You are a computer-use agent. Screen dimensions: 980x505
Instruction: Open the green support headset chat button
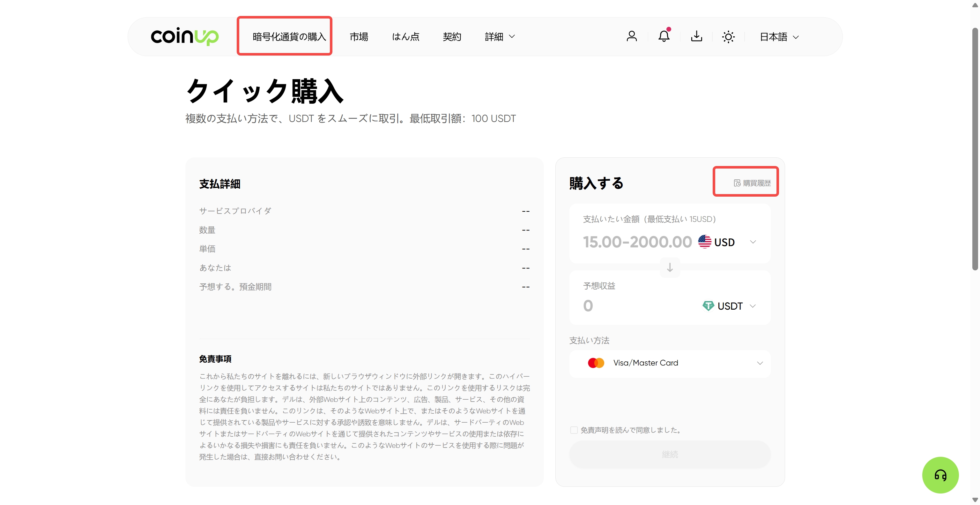tap(940, 475)
